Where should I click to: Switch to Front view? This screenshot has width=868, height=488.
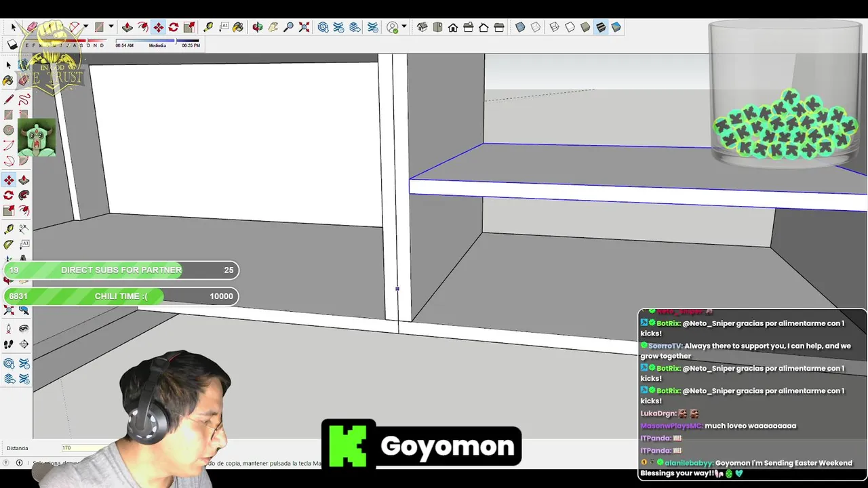453,27
